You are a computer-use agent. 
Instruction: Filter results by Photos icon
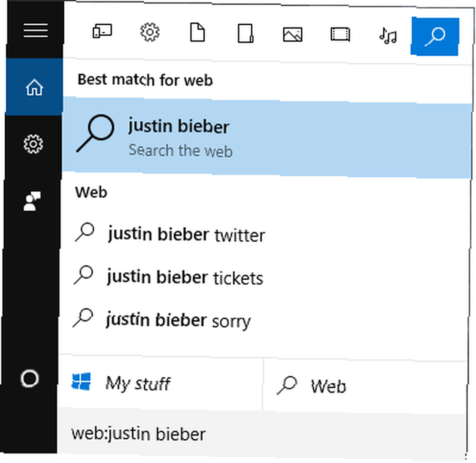(x=293, y=34)
